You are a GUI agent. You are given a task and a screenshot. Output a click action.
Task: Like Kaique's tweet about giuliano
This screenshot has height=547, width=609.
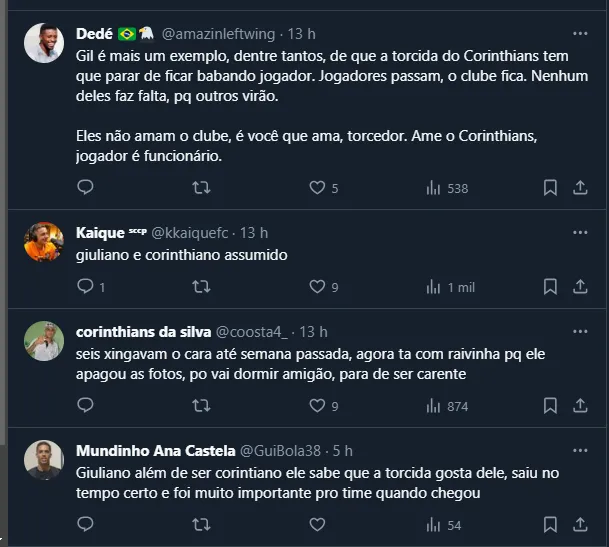click(x=317, y=287)
